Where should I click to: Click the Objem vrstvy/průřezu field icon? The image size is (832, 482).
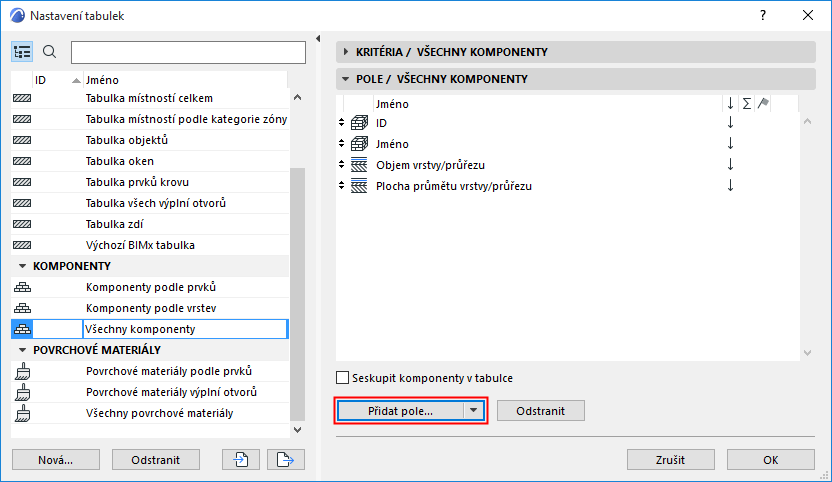tap(361, 164)
